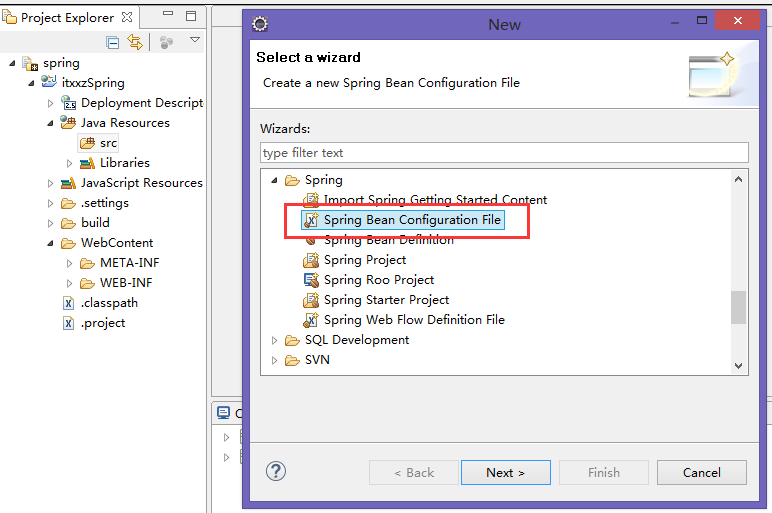The width and height of the screenshot is (772, 513).
Task: Expand the SVN category
Action: (274, 361)
